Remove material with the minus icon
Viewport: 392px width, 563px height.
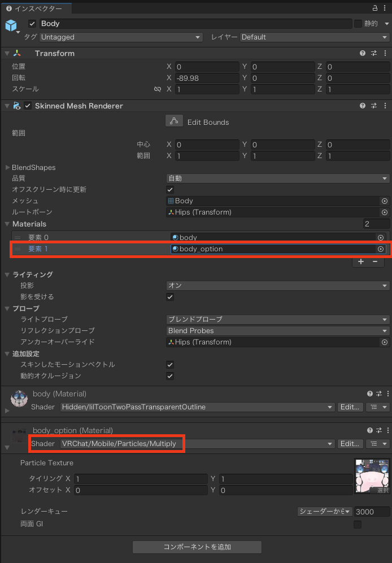pyautogui.click(x=374, y=261)
